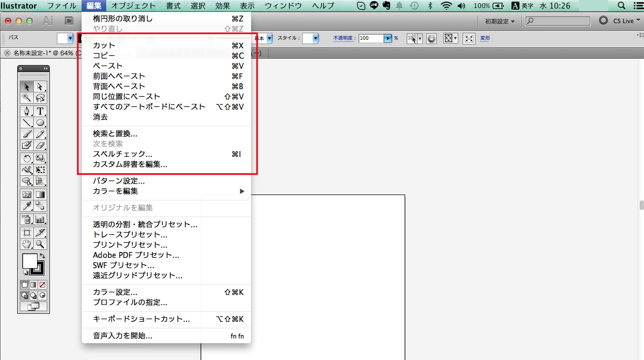Click the Isolate Selected Object icon

(469, 39)
